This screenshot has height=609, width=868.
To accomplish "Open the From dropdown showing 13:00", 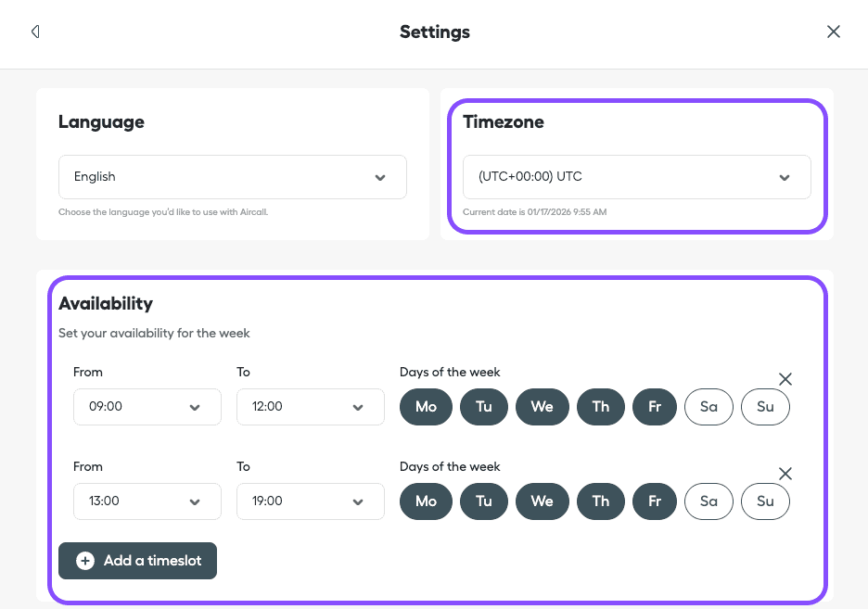I will tap(147, 501).
